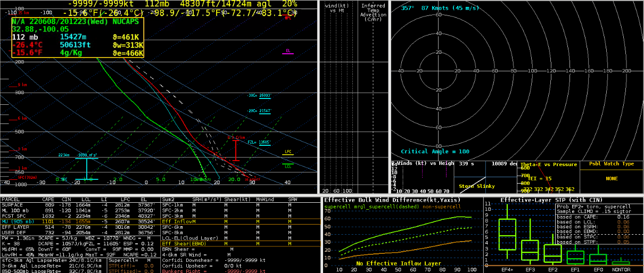Click the SFC-3km shear row
The image size is (644, 273).
[x=241, y=215]
